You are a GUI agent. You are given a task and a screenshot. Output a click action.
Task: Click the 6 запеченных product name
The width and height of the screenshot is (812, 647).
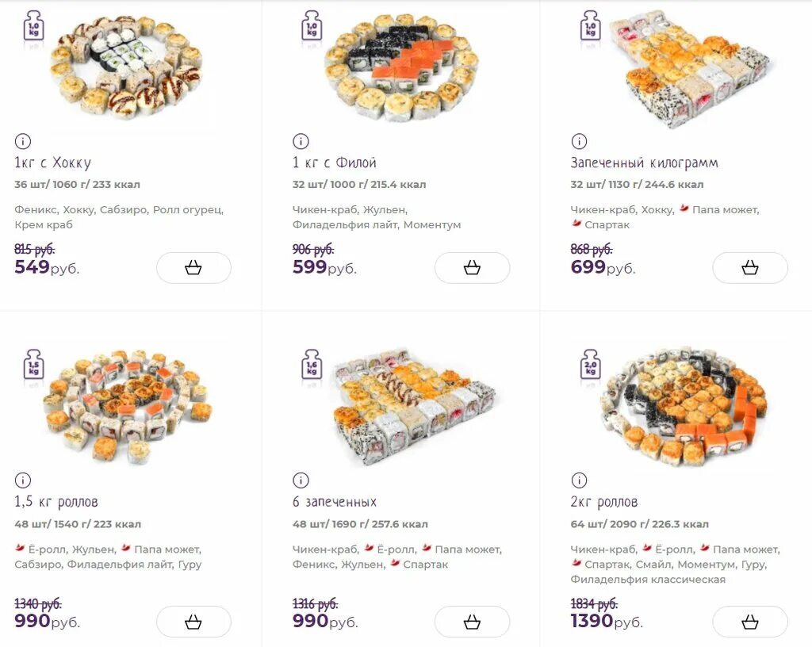coord(335,502)
